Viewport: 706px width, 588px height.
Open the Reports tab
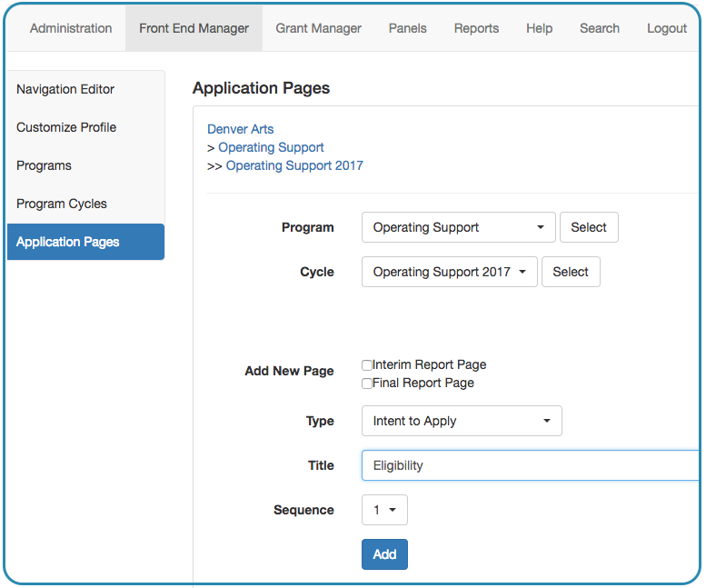point(476,28)
